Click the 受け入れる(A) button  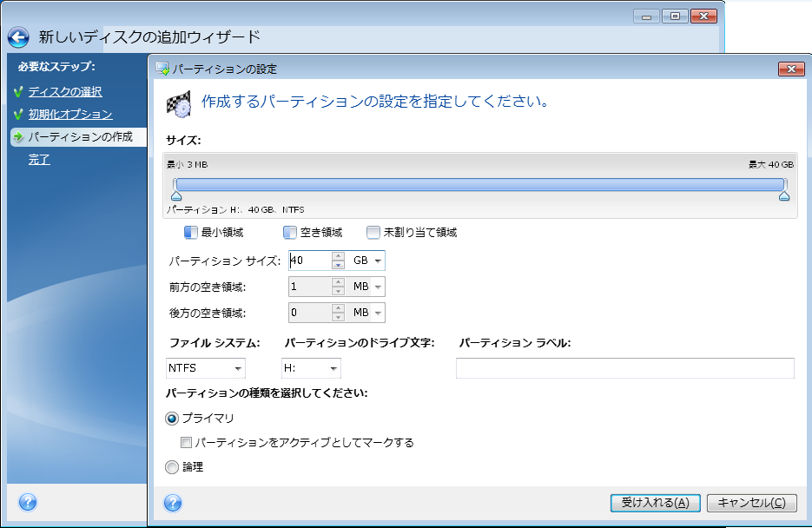click(x=655, y=503)
